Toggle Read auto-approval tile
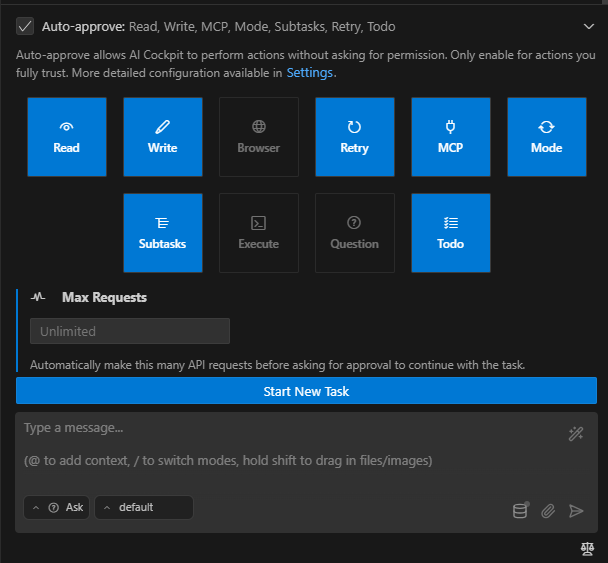The image size is (608, 563). (67, 137)
